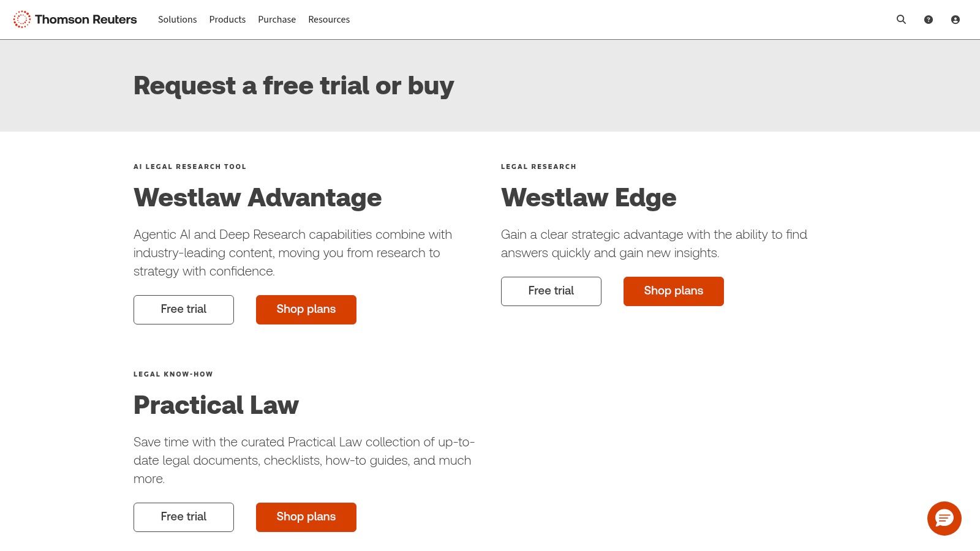This screenshot has height=551, width=980.
Task: Click the Practical Law heading
Action: (x=216, y=405)
